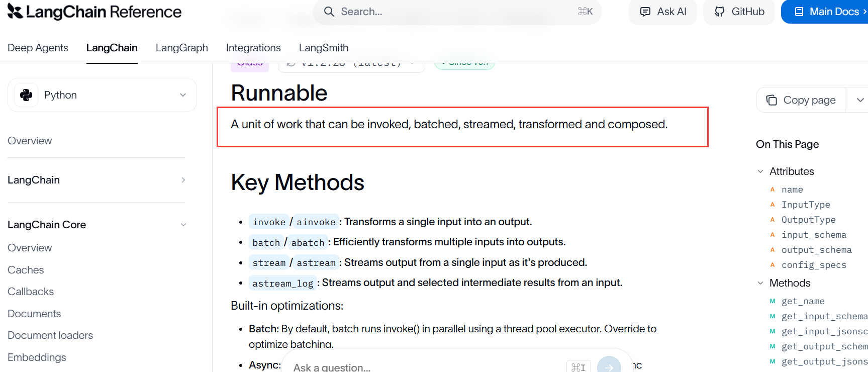Open the Caches sidebar link
Viewport: 868px width, 372px height.
26,270
